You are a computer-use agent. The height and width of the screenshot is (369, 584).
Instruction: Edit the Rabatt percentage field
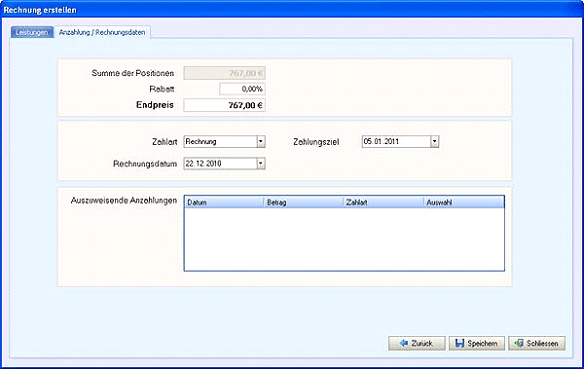242,89
